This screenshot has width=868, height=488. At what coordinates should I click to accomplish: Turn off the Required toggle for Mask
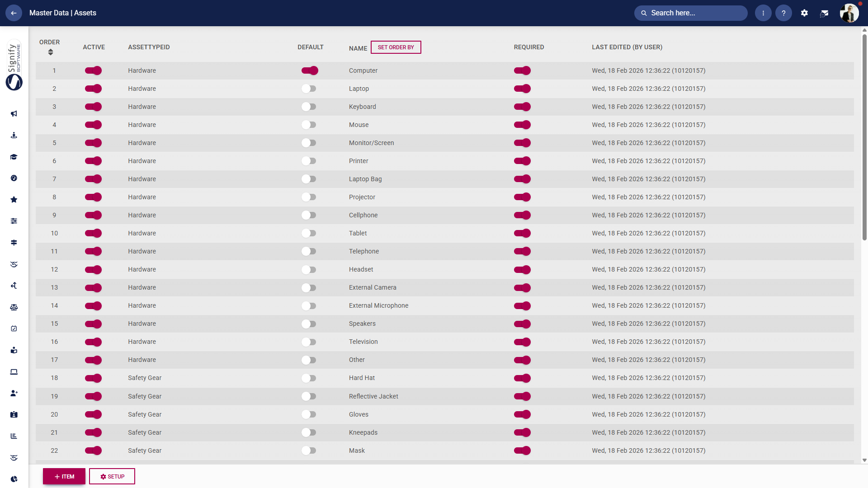pyautogui.click(x=523, y=450)
